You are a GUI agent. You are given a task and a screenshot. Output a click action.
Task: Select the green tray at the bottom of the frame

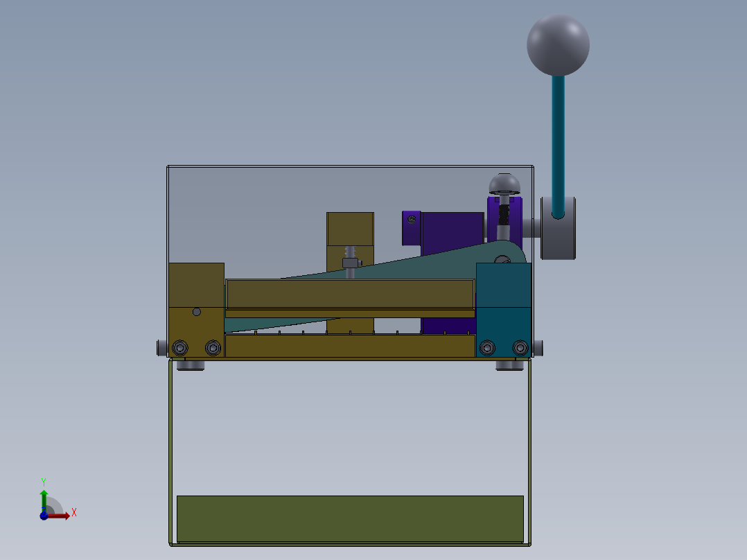(350, 518)
